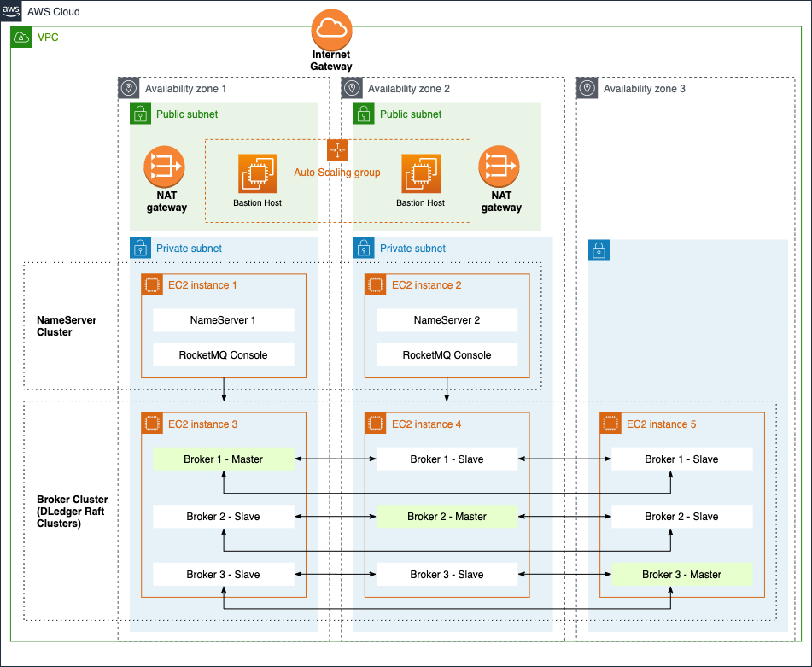The width and height of the screenshot is (812, 667).
Task: Select the Availability zone 3 location pin icon
Action: point(587,88)
